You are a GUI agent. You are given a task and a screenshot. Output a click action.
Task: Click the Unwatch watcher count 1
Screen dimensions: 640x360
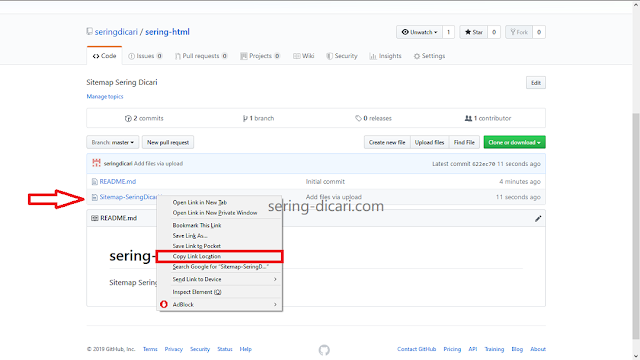click(448, 32)
